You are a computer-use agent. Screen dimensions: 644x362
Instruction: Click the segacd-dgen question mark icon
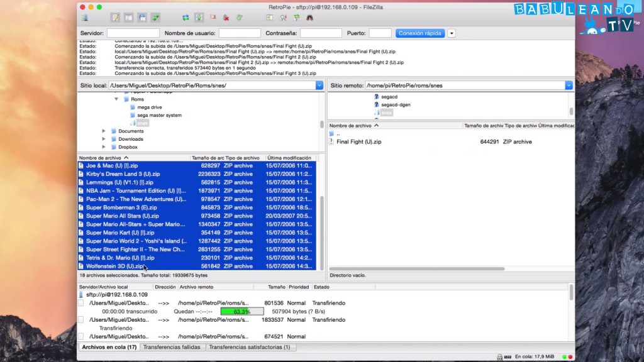376,105
